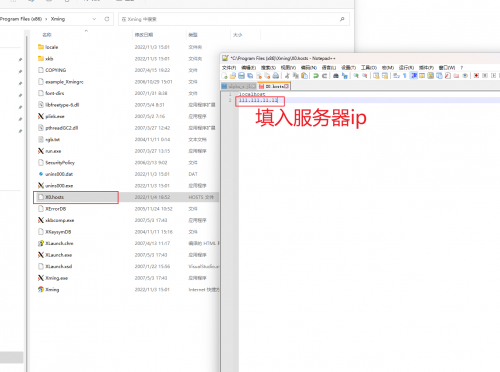
Task: Click the Find binoculars icon in Notepad++
Action: pyautogui.click(x=336, y=76)
